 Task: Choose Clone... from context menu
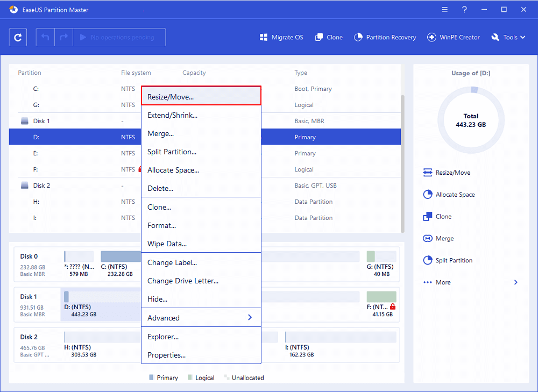201,207
